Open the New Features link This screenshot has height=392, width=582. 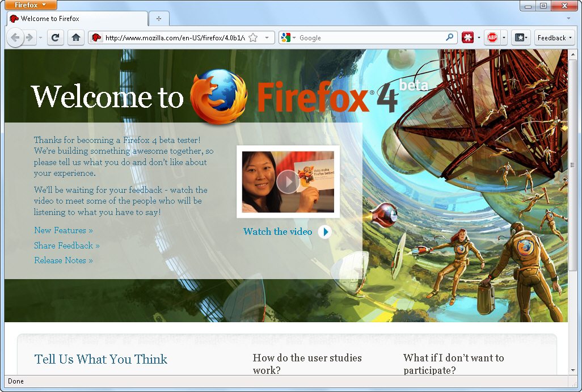pyautogui.click(x=63, y=230)
